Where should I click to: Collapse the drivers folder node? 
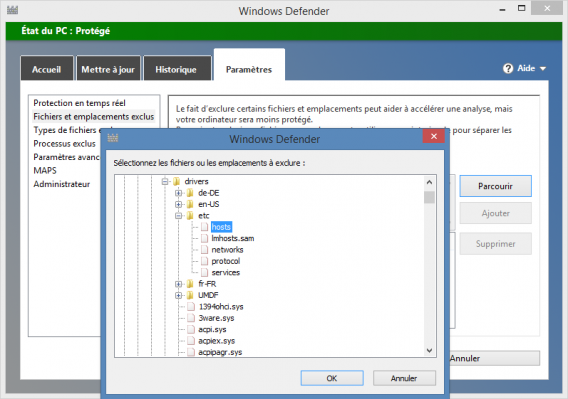(x=165, y=181)
